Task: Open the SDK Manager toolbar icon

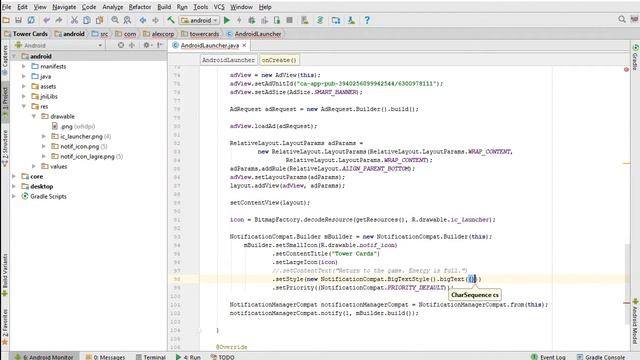Action: (x=351, y=20)
